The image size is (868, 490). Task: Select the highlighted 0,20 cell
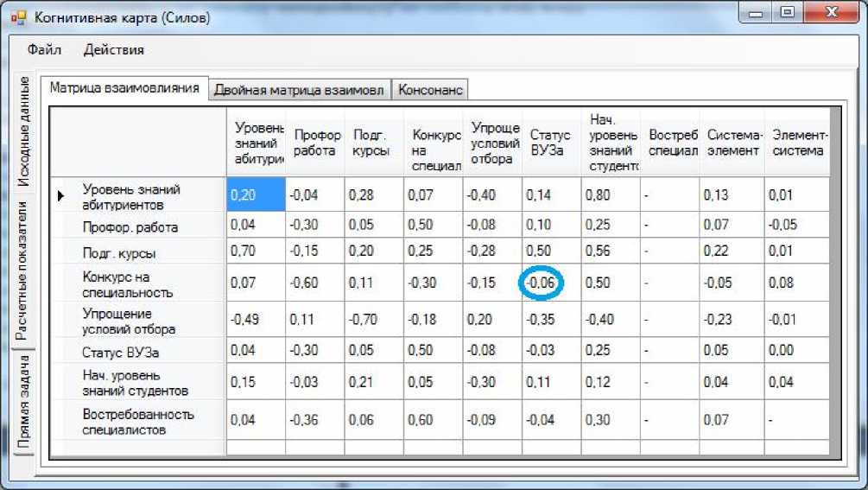256,195
